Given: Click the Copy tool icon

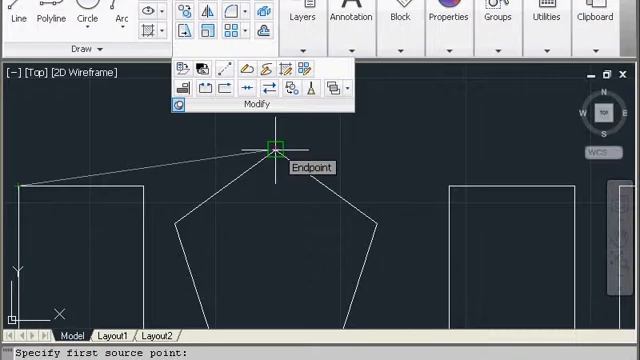Looking at the screenshot, I should click(x=184, y=11).
